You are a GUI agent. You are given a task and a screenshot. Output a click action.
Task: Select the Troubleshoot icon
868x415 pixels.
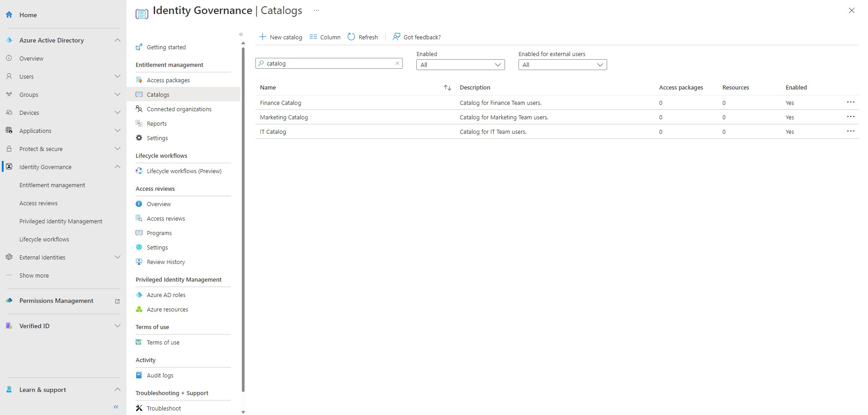click(139, 408)
